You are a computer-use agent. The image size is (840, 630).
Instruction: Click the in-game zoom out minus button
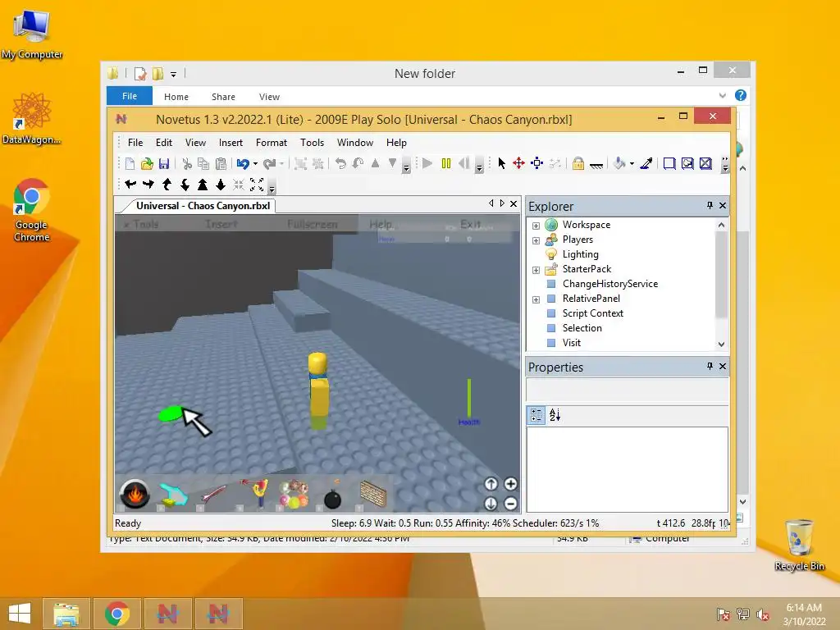point(510,504)
